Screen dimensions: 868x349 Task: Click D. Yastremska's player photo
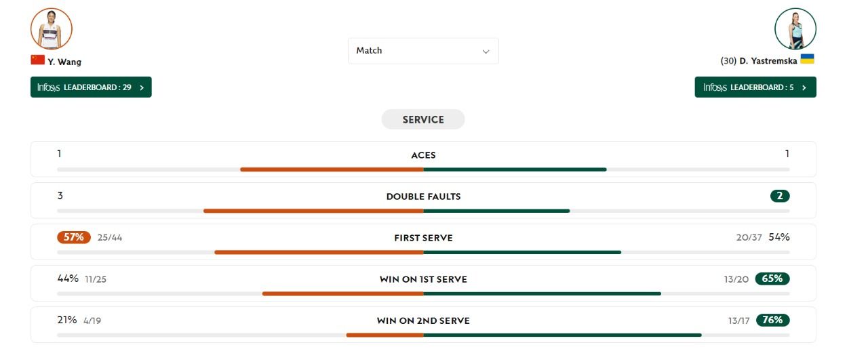[795, 29]
